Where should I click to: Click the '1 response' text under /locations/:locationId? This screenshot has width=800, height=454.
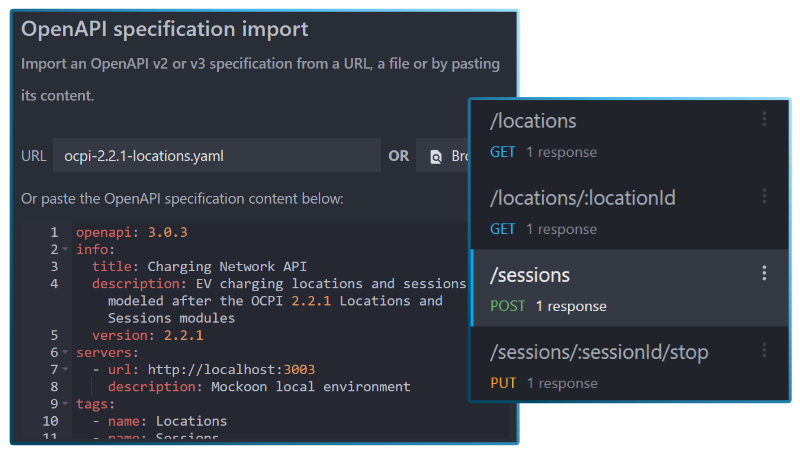point(561,230)
